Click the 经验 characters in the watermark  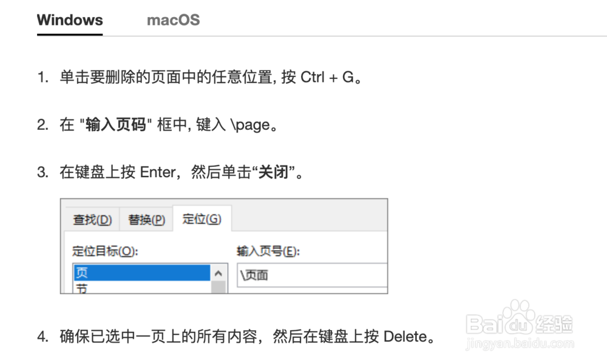tap(554, 323)
